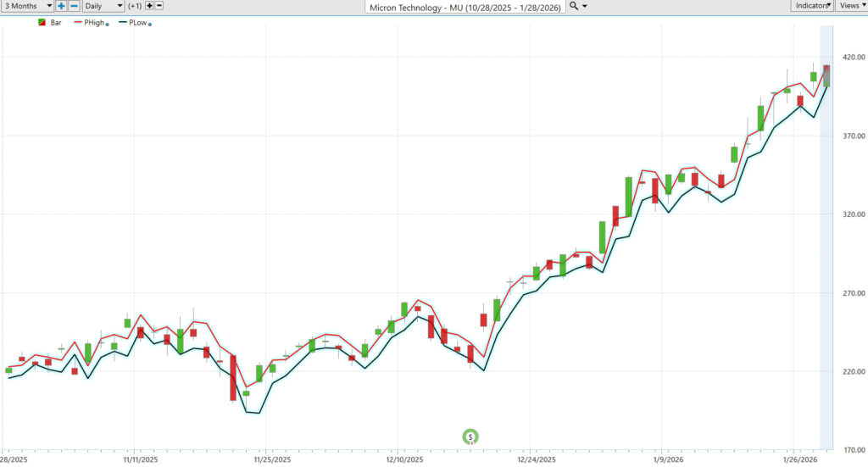
Task: Click the black minus forecast step button
Action: tap(159, 6)
